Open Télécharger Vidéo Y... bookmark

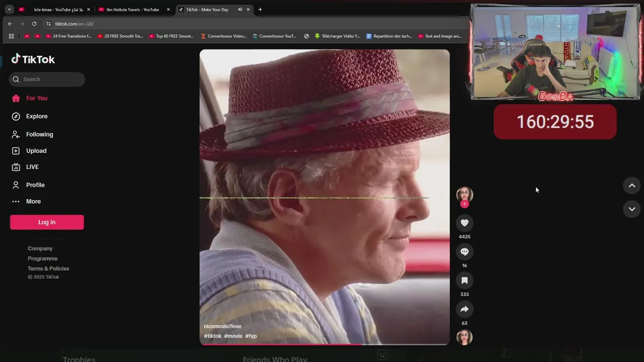coord(338,36)
